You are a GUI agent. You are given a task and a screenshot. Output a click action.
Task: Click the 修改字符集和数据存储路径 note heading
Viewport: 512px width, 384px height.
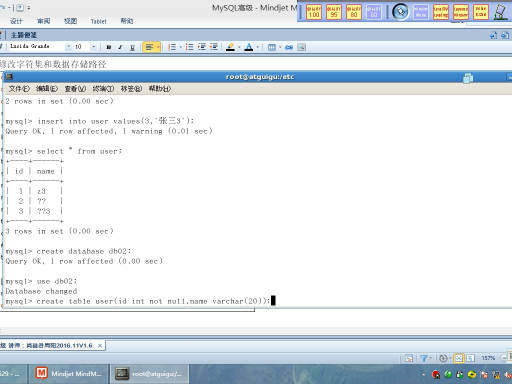[53, 64]
